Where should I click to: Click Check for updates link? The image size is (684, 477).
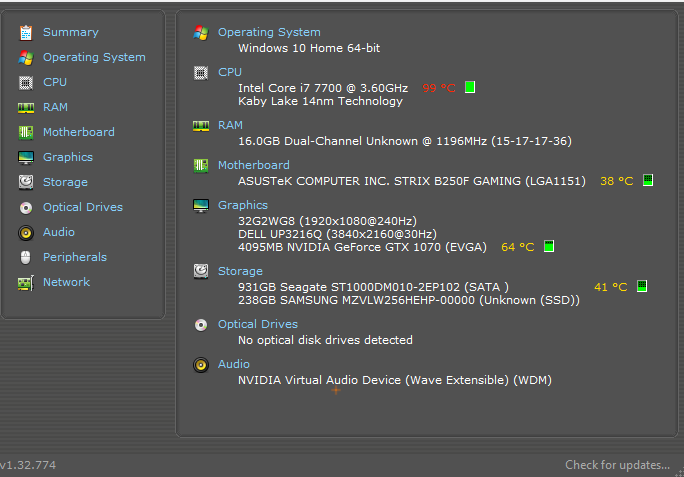pos(618,465)
